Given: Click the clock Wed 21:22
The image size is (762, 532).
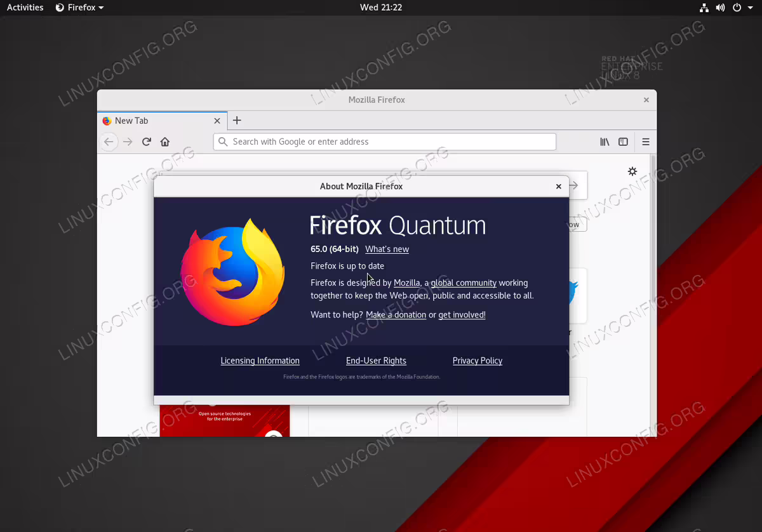Looking at the screenshot, I should [381, 8].
